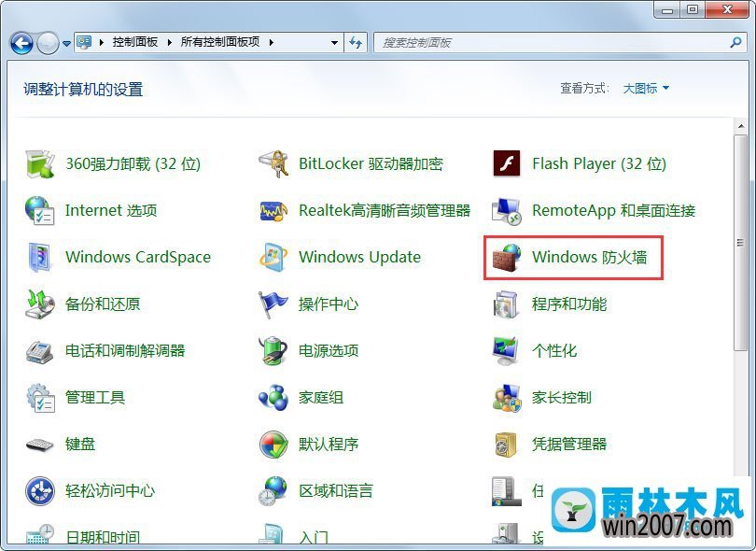Click the 区域和语言 text label
Viewport: 756px width, 551px height.
point(336,490)
